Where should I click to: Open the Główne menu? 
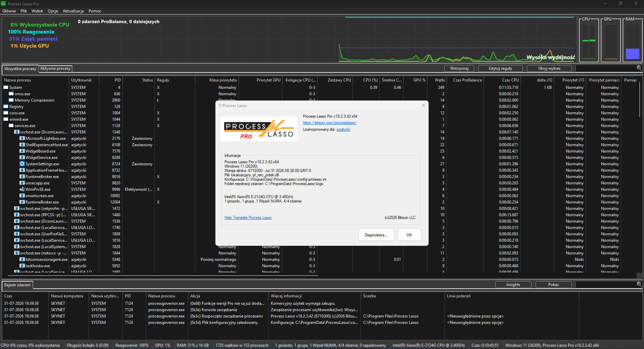pos(9,11)
